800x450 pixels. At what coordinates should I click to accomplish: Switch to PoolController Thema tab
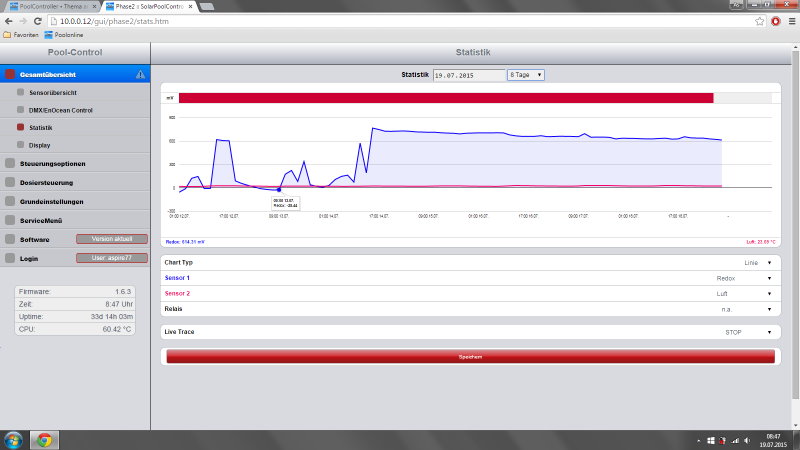pos(54,7)
